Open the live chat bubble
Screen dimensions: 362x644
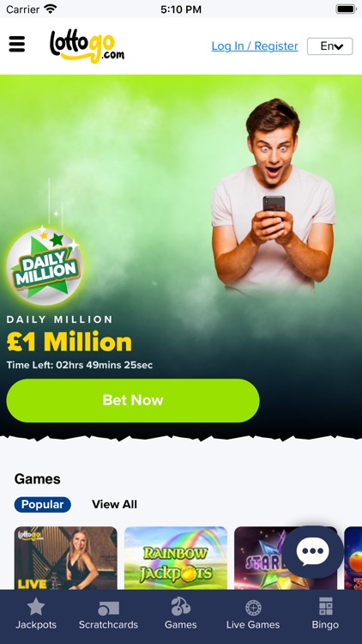tap(313, 551)
